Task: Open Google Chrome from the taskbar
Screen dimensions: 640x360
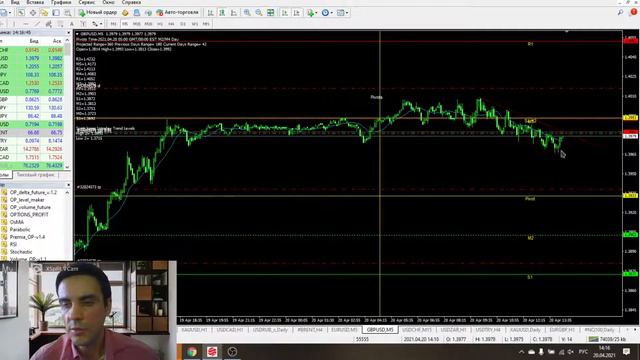Action: 192,351
